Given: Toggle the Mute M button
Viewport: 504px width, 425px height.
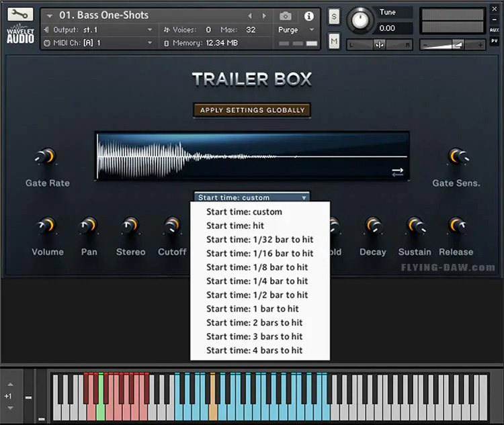Looking at the screenshot, I should coord(334,41).
